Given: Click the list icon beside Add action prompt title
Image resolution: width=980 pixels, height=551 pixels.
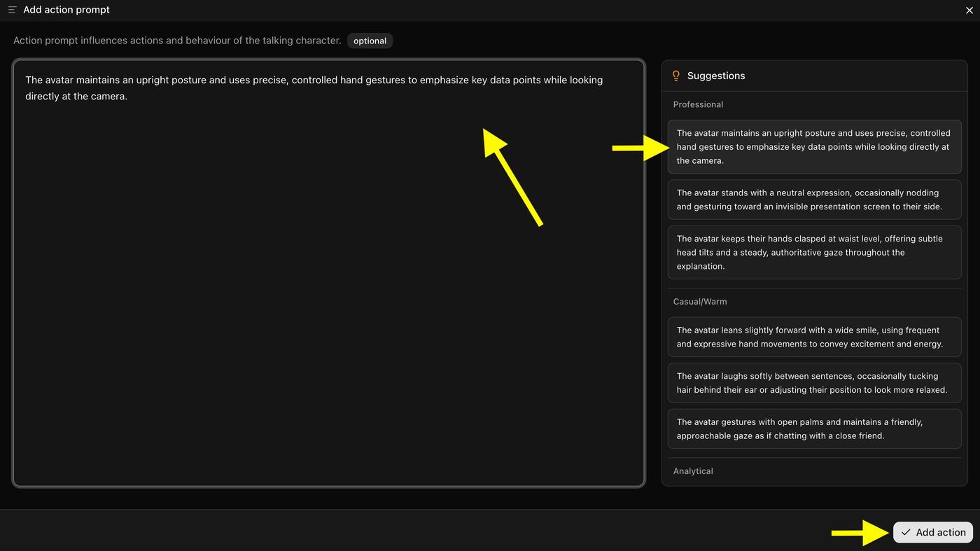Looking at the screenshot, I should tap(12, 10).
